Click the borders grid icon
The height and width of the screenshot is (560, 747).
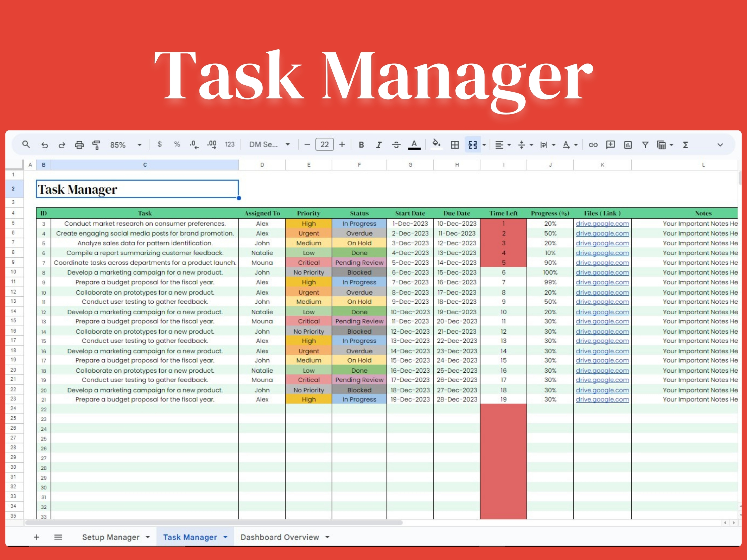click(x=455, y=145)
